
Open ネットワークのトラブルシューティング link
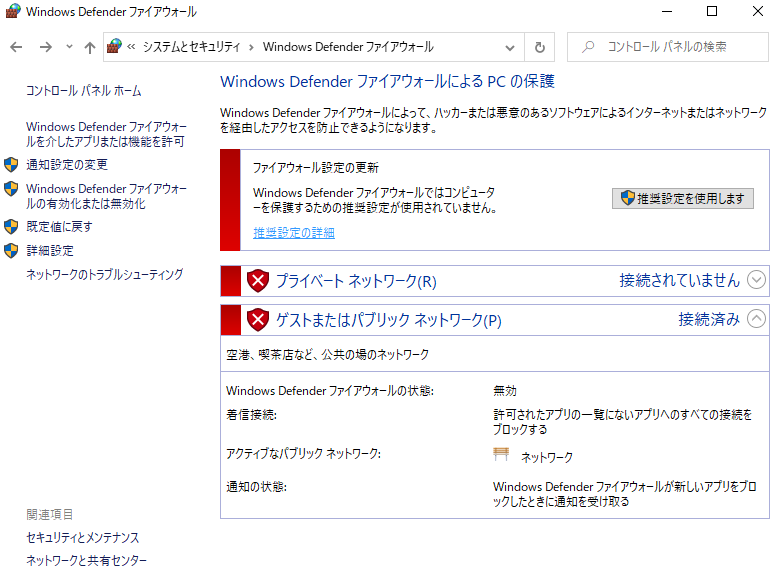[105, 274]
